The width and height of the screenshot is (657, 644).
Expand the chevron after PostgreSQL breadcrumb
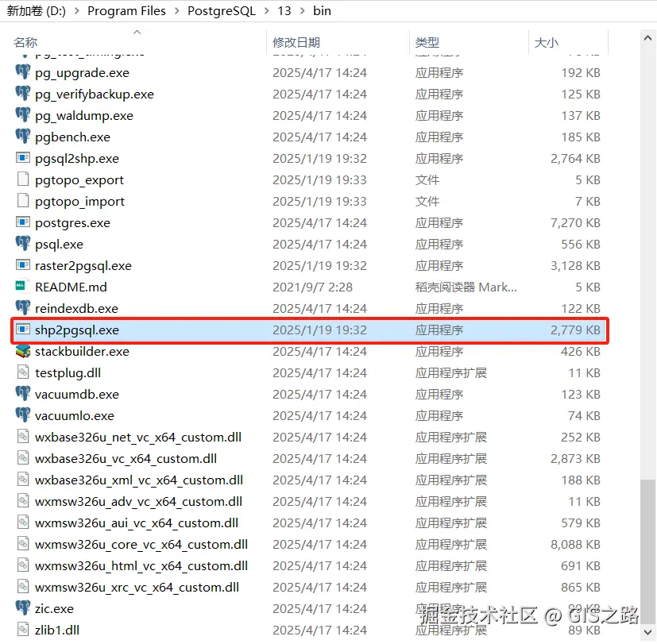point(267,11)
